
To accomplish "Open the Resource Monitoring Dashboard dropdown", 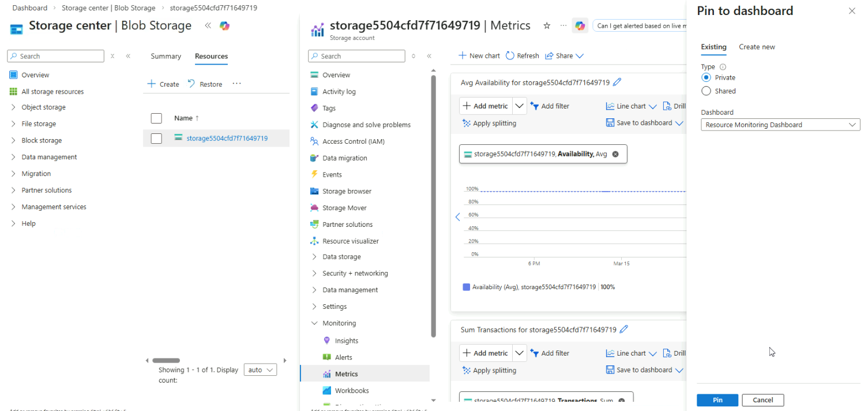I will coord(780,125).
